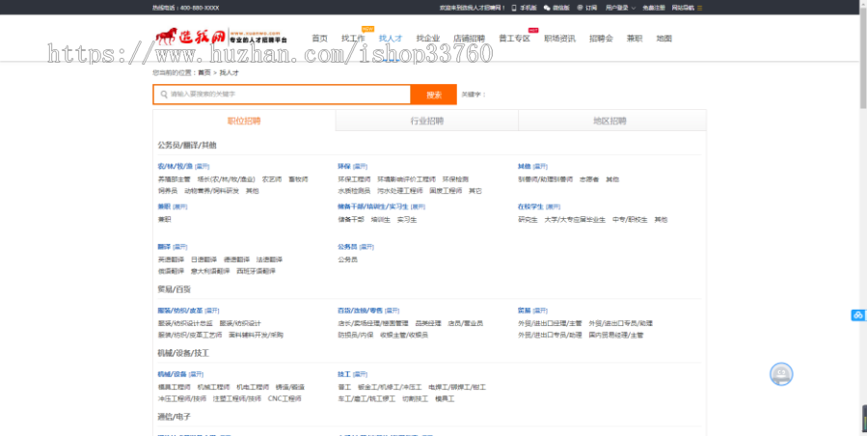This screenshot has height=436, width=868.
Task: Switch to the 行业招聘 tab
Action: [x=427, y=121]
